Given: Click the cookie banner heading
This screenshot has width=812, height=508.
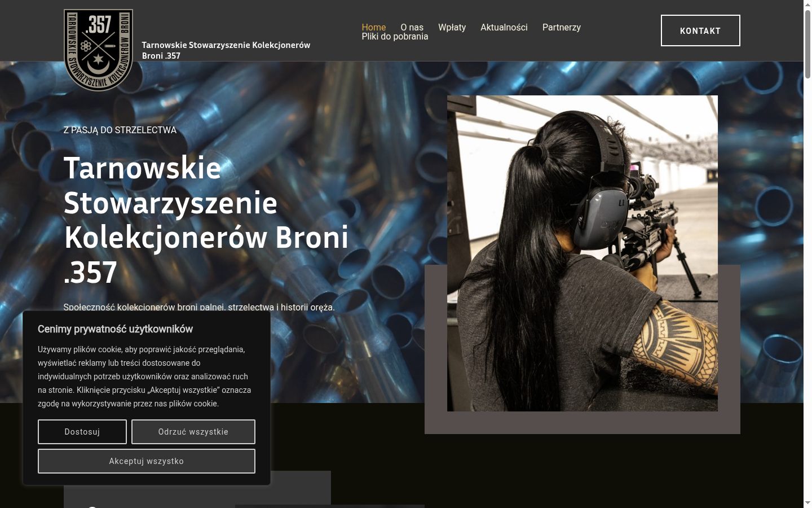Looking at the screenshot, I should click(x=115, y=329).
